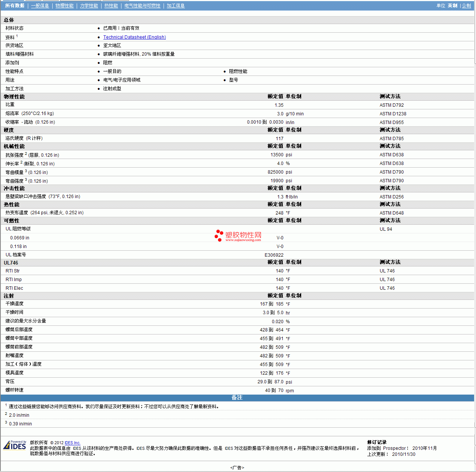Screen dimensions: 476x472
Task: Click the 螺筒前部温度 row label
Action: (x=19, y=347)
